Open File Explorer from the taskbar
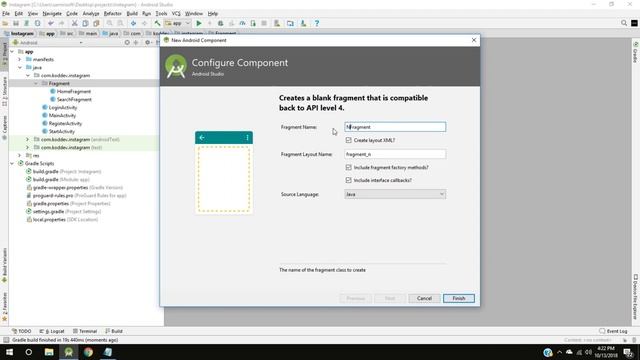Viewport: 640px width, 360px height. coord(49,352)
